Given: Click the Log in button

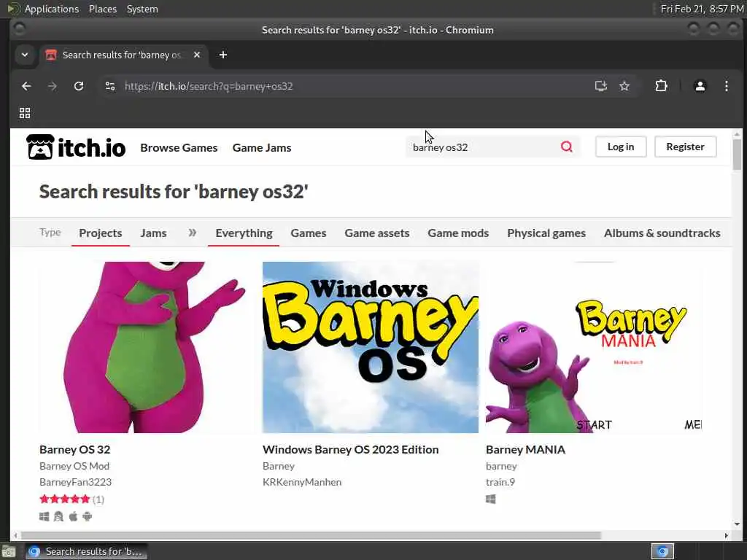Looking at the screenshot, I should click(x=621, y=147).
